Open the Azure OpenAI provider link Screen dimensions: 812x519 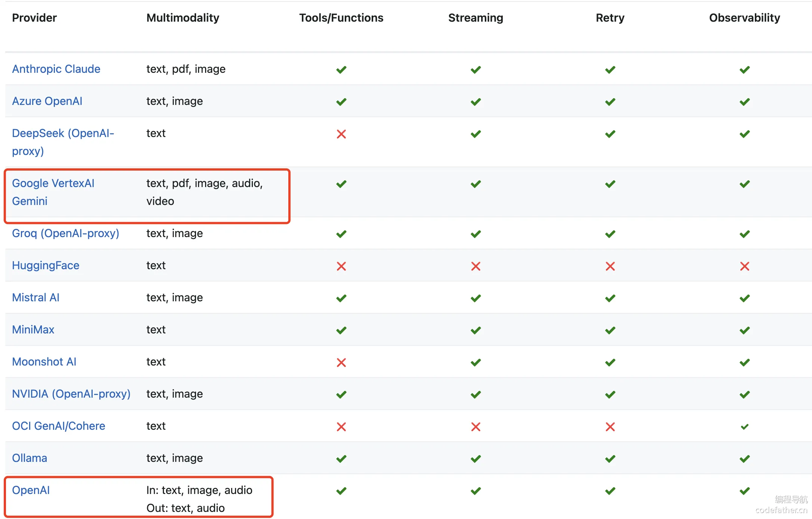click(47, 101)
